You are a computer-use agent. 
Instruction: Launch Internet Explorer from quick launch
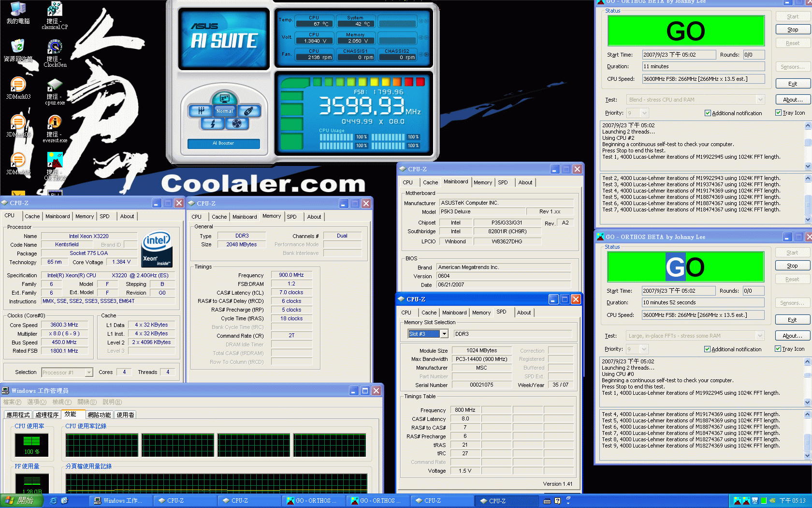click(x=54, y=501)
